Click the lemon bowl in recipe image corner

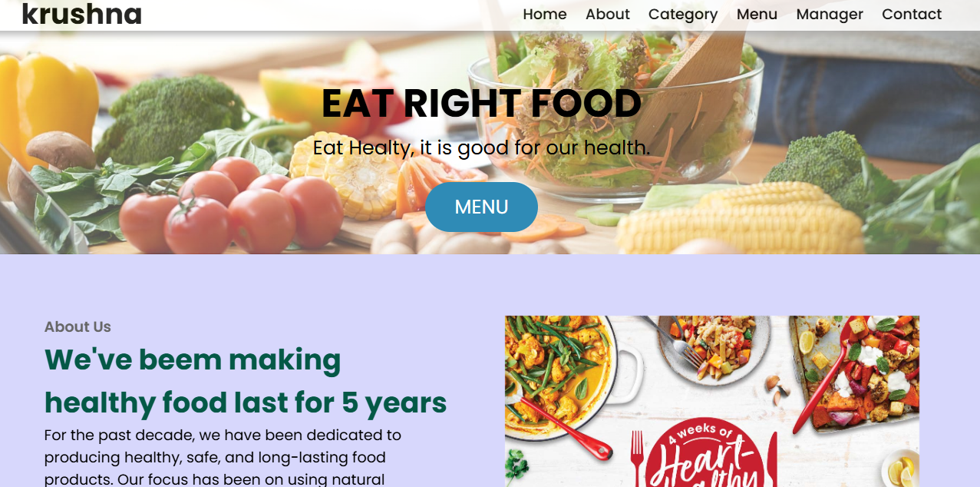click(900, 467)
